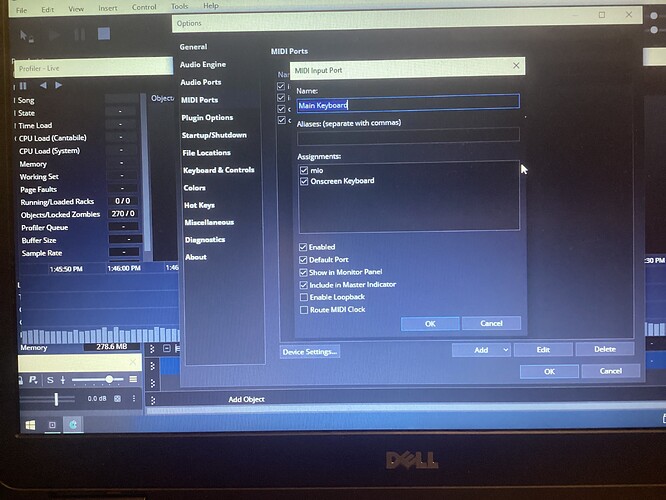
Task: Click the lock icon in the bottom-left strip
Action: pos(20,380)
